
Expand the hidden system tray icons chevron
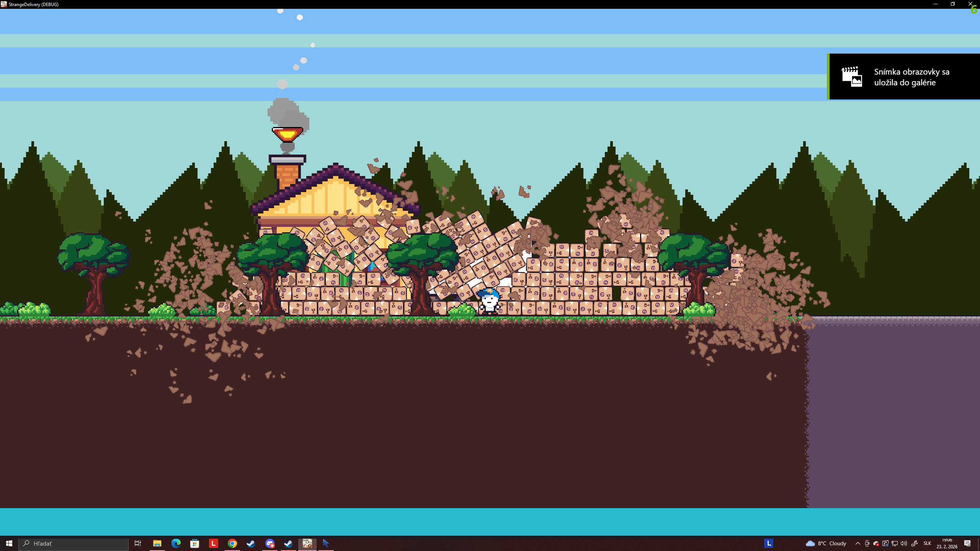[857, 543]
